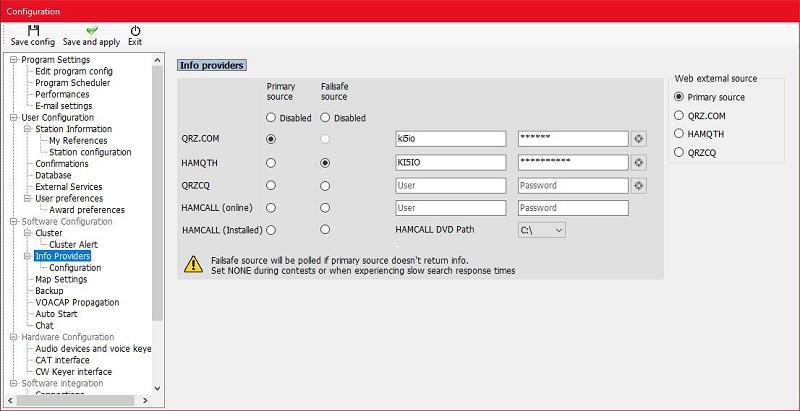This screenshot has height=411, width=800.
Task: Set HAMQTH as failsafe source
Action: [x=325, y=163]
